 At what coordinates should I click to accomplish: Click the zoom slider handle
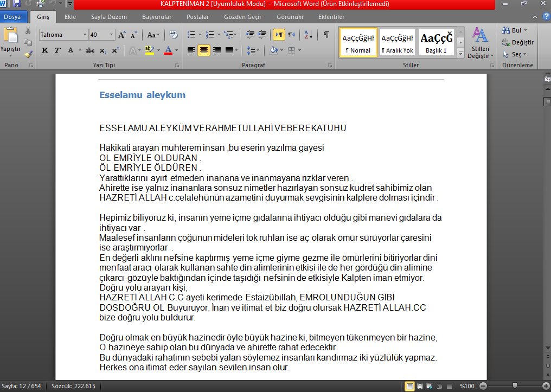(x=515, y=386)
